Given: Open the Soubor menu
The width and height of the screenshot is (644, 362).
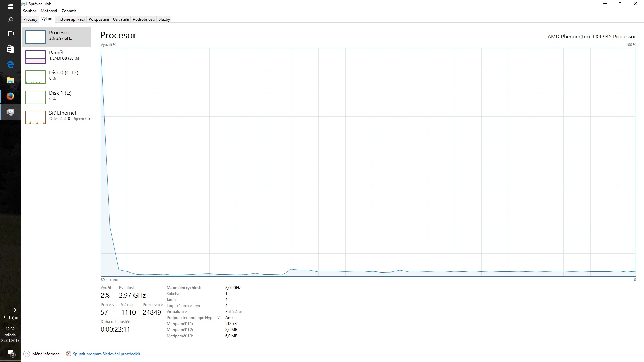Looking at the screenshot, I should pyautogui.click(x=30, y=11).
